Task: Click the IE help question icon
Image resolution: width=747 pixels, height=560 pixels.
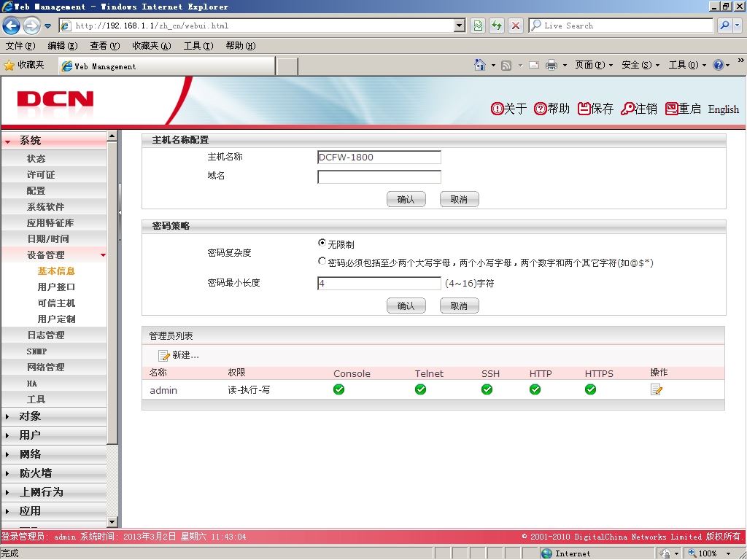Action: (719, 65)
